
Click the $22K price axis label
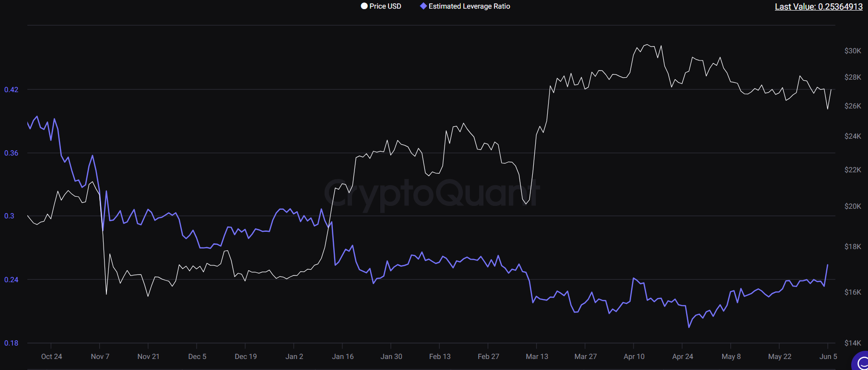pos(853,170)
